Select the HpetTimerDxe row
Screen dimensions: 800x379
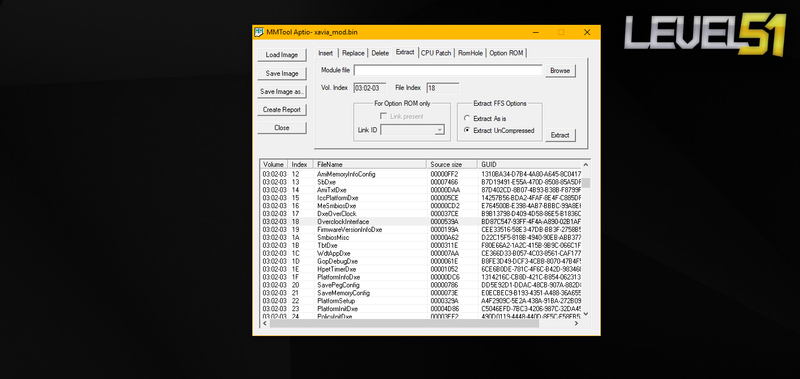click(x=420, y=269)
